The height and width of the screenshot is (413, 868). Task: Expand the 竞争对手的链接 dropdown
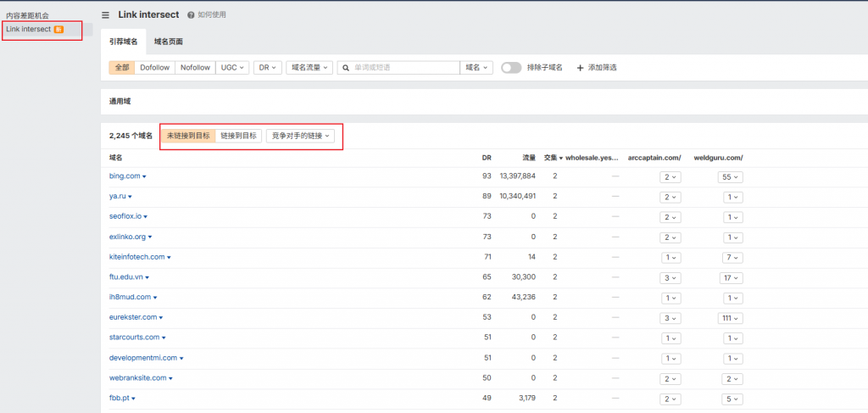[x=301, y=136]
